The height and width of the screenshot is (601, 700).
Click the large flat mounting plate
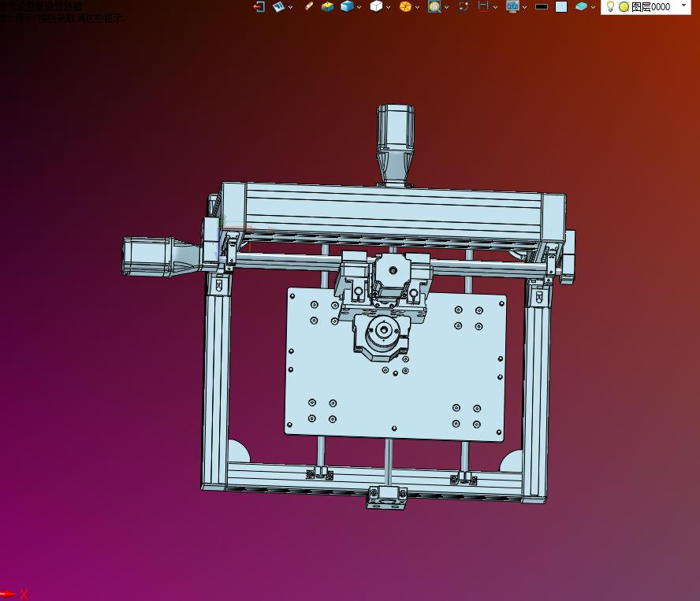395,392
